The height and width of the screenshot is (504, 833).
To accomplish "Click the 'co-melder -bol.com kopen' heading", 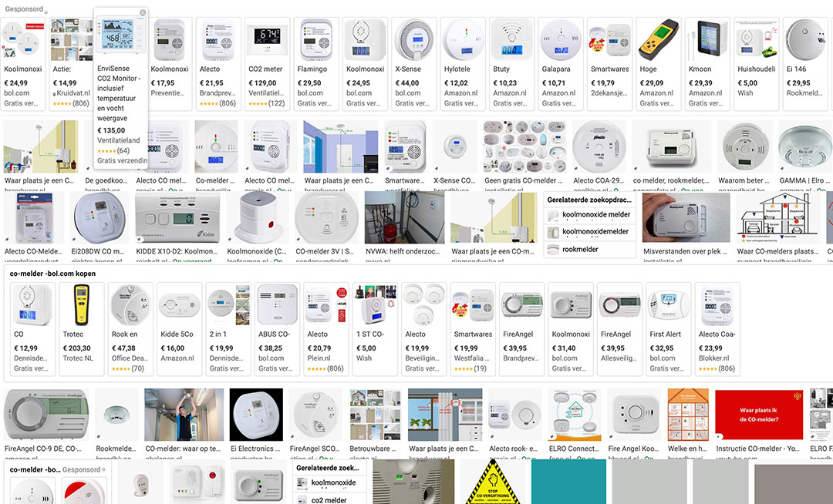I will (x=52, y=274).
